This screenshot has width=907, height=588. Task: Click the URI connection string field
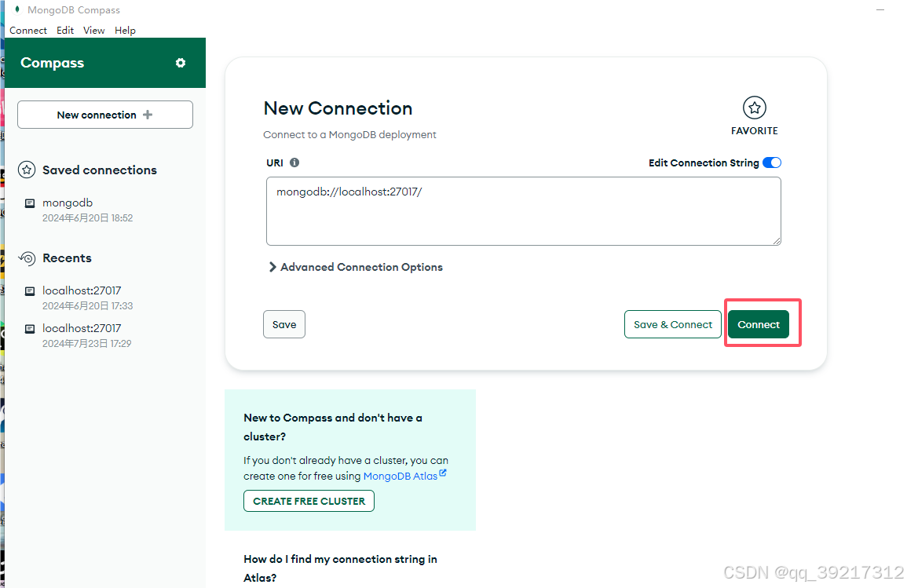tap(524, 211)
